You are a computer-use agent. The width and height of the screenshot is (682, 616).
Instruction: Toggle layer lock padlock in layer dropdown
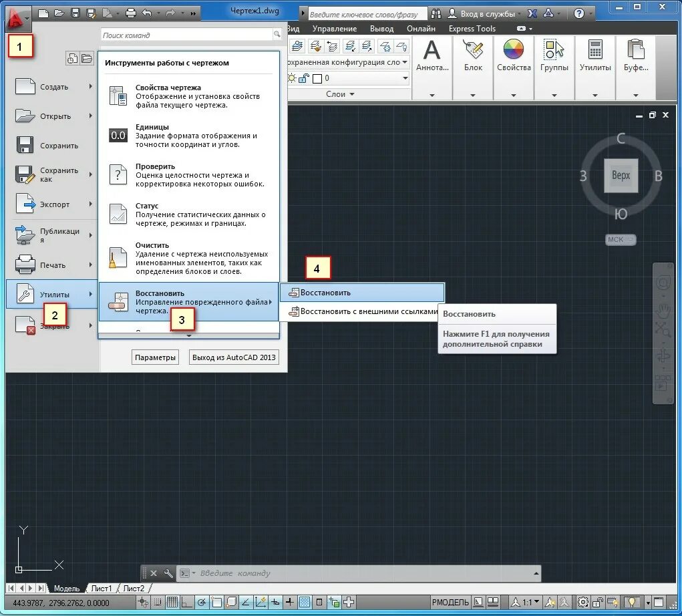tap(304, 78)
